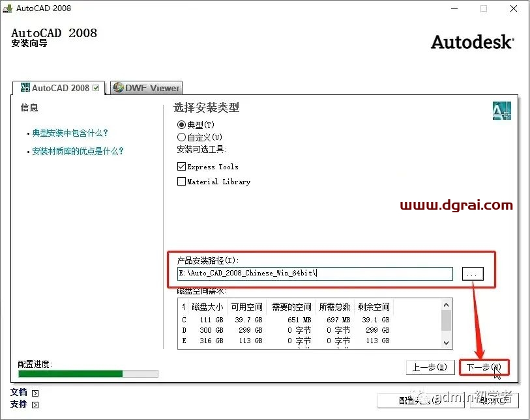Click the 39.1 GB remaining space cell
Image resolution: width=530 pixels, height=420 pixels.
[375, 320]
